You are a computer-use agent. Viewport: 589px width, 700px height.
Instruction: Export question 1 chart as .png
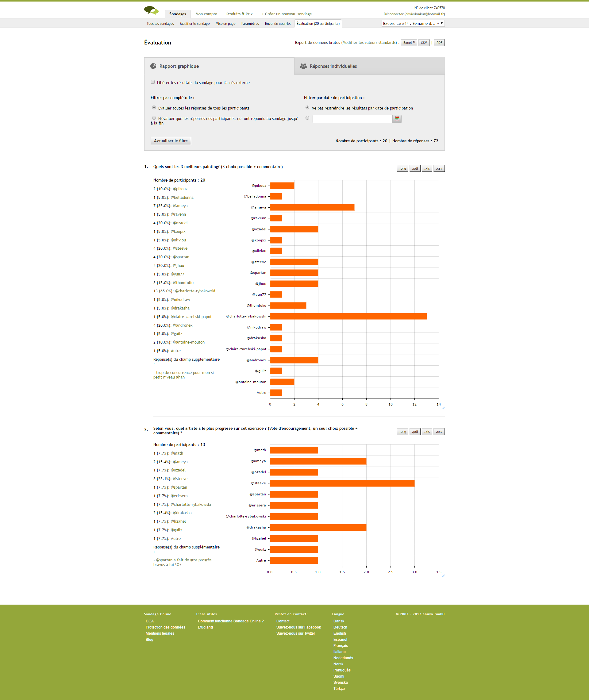[402, 169]
